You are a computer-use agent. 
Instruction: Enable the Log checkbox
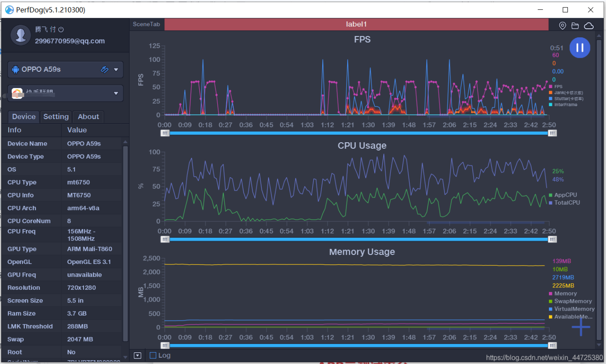click(153, 355)
